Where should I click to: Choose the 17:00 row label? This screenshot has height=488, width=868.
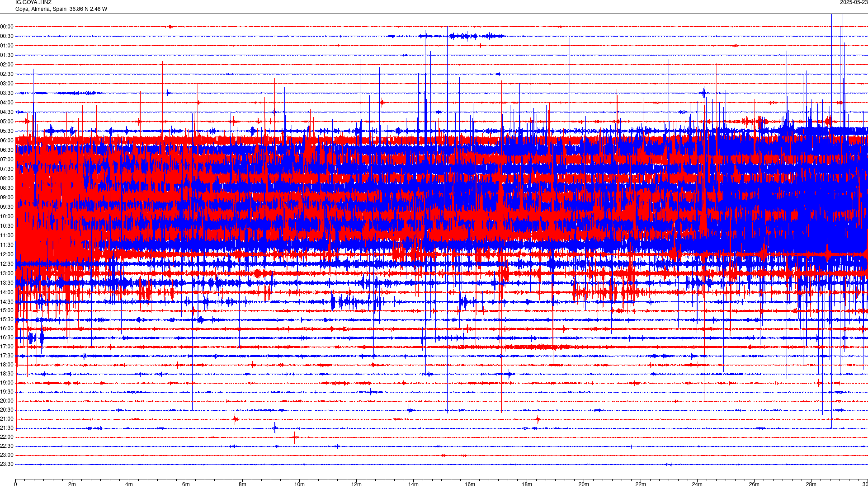tap(7, 347)
